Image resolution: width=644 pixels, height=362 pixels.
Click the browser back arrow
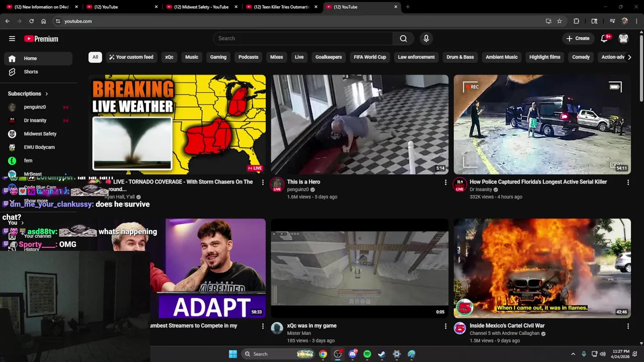click(8, 21)
